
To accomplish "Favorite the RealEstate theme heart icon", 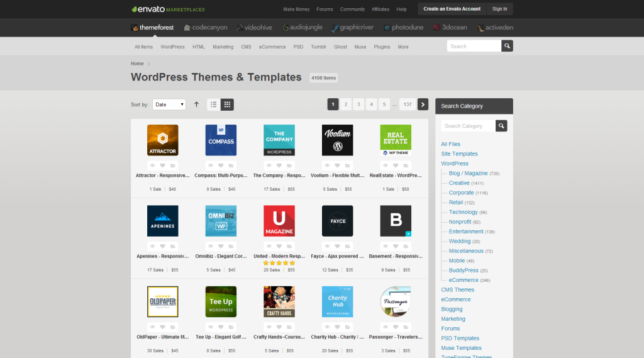I will (x=396, y=165).
